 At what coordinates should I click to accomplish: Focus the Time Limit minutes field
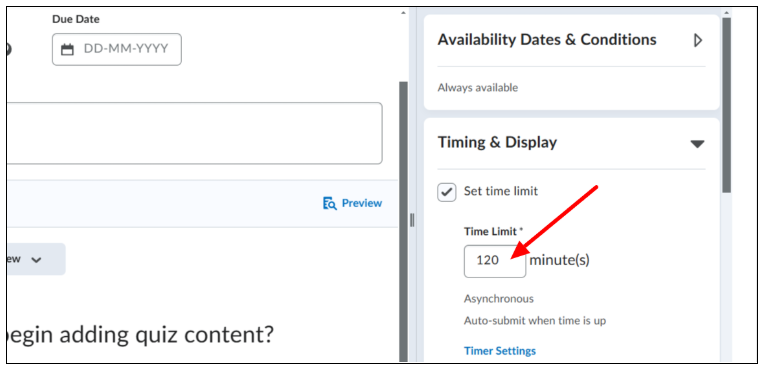coord(495,261)
